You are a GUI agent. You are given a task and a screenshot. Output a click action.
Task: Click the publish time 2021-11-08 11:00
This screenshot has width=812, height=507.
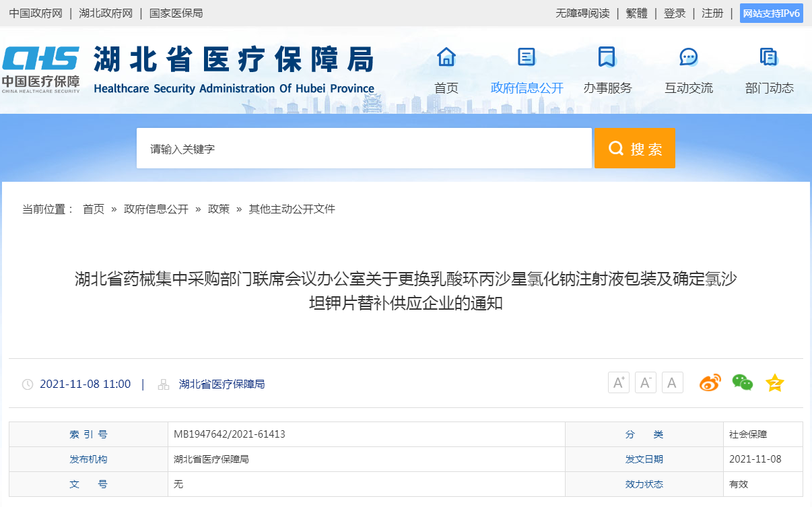86,384
